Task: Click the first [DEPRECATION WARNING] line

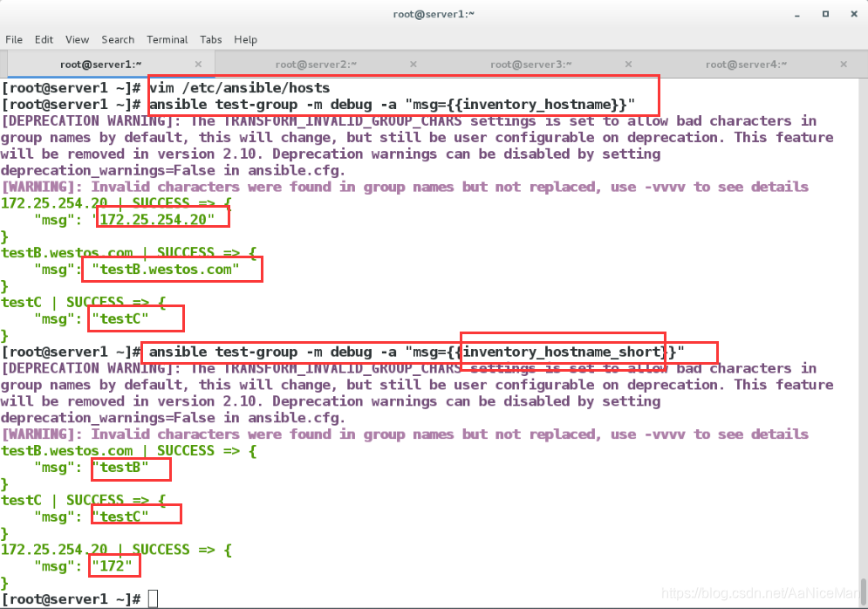Action: [408, 121]
